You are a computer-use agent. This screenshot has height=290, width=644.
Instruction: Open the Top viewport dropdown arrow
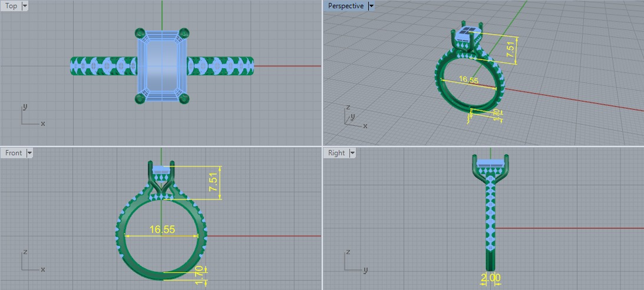(x=25, y=6)
